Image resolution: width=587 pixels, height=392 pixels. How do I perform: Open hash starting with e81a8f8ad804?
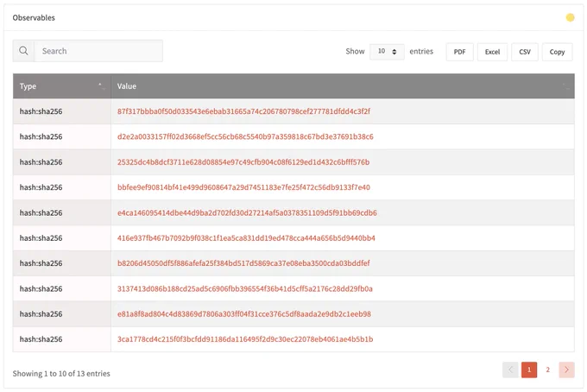coord(244,314)
